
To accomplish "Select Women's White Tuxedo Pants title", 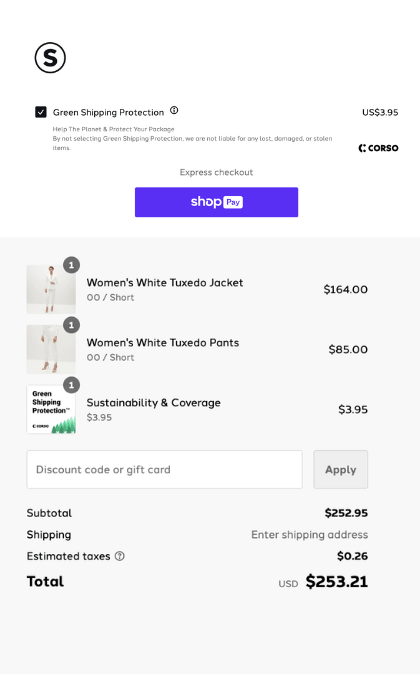I will coord(163,343).
